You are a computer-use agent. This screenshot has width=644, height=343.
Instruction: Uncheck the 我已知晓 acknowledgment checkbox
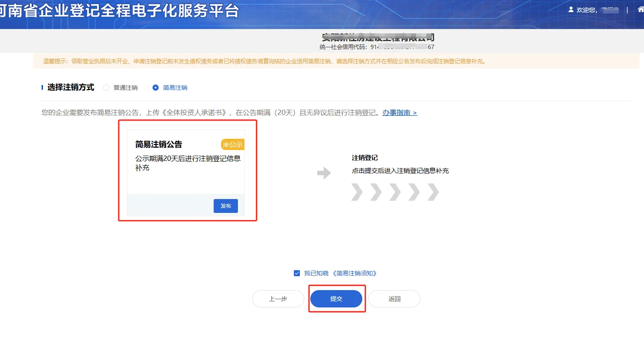pos(296,273)
